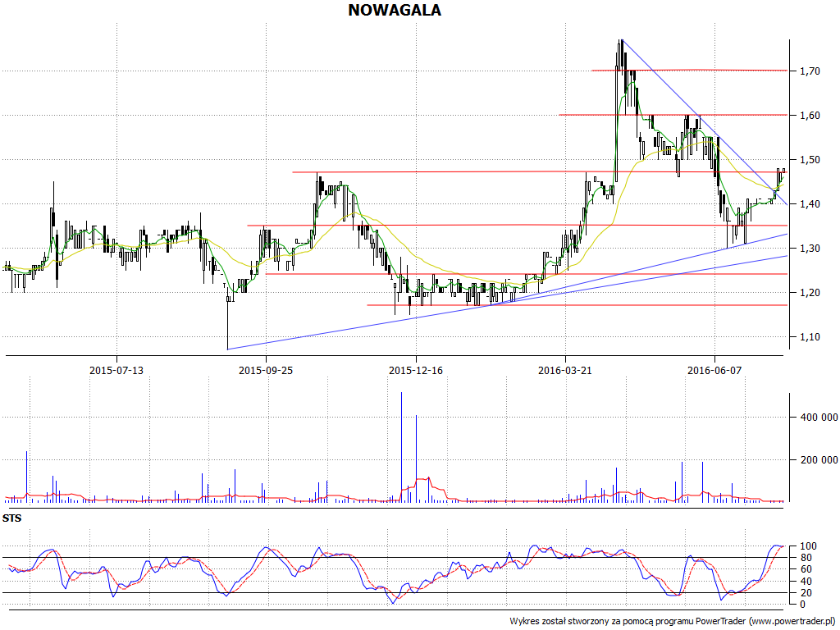The width and height of the screenshot is (840, 630).
Task: Click the 80 value on STS axis
Action: pos(806,558)
